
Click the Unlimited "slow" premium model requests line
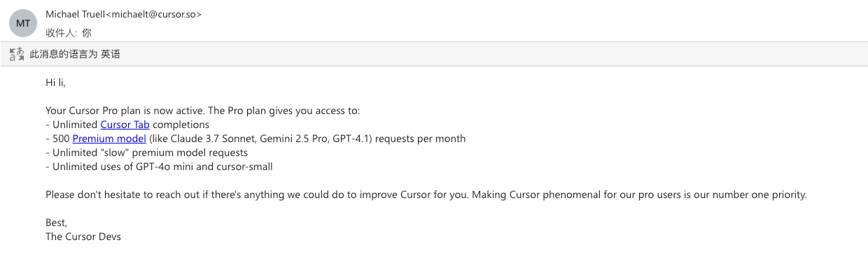coord(146,153)
